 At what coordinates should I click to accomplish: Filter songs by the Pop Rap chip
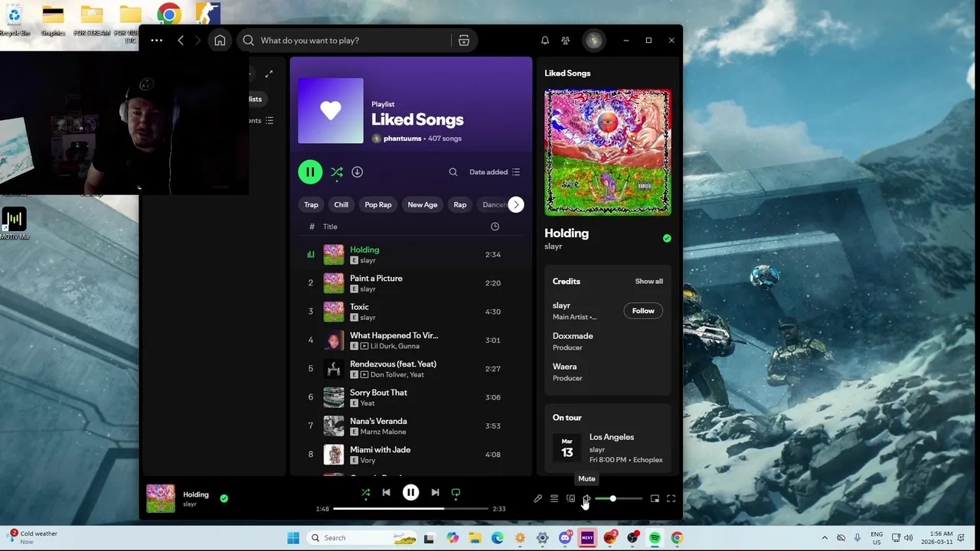pyautogui.click(x=378, y=205)
